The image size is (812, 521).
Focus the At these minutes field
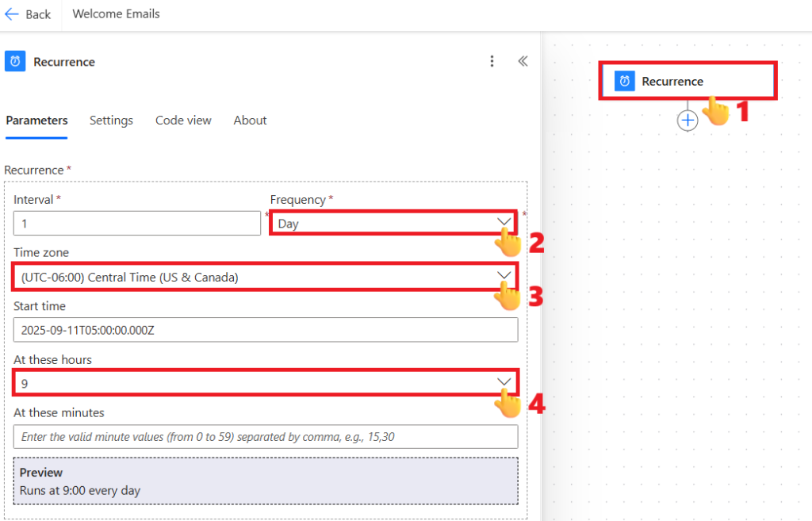coord(265,437)
